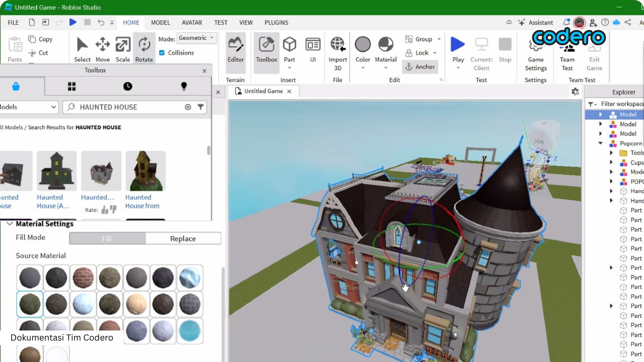Activate the Move tool
The image size is (644, 362).
103,50
